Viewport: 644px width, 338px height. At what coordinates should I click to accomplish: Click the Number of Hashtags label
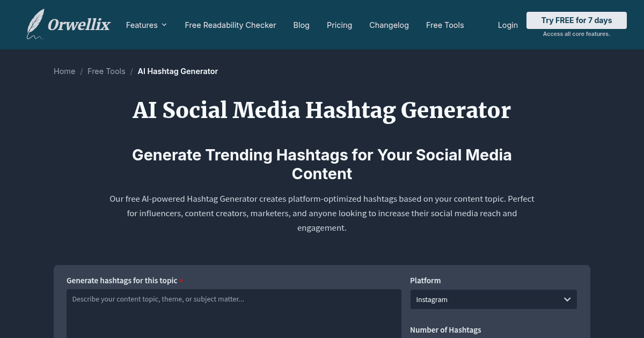(x=445, y=330)
